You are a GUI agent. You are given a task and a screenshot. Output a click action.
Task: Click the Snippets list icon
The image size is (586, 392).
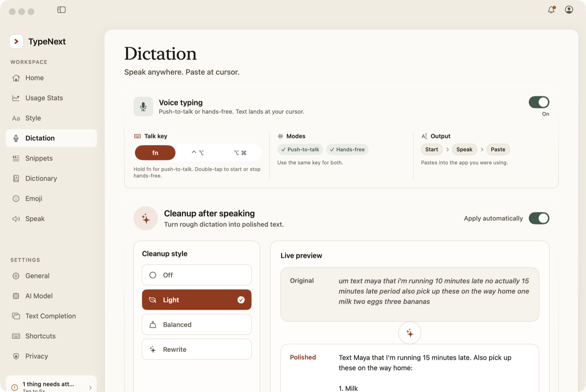click(16, 158)
